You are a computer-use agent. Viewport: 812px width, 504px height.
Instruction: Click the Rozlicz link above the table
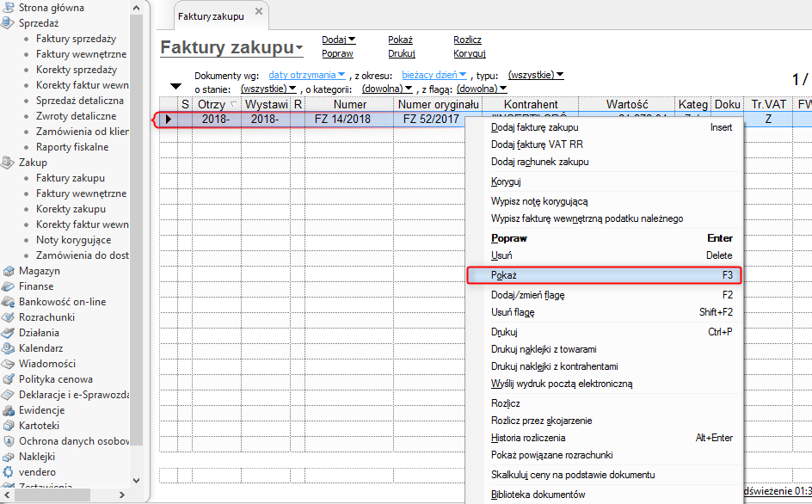pyautogui.click(x=467, y=40)
